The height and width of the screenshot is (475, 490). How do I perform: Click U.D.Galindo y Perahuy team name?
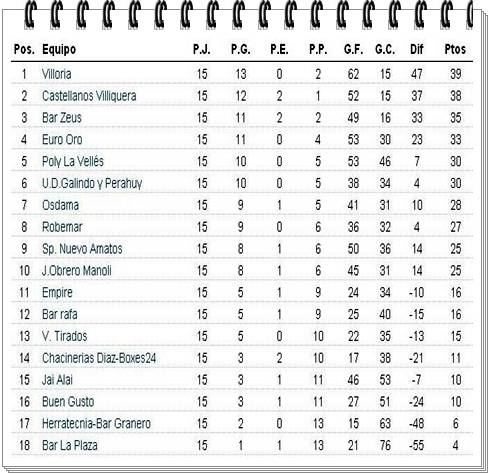[x=92, y=183]
